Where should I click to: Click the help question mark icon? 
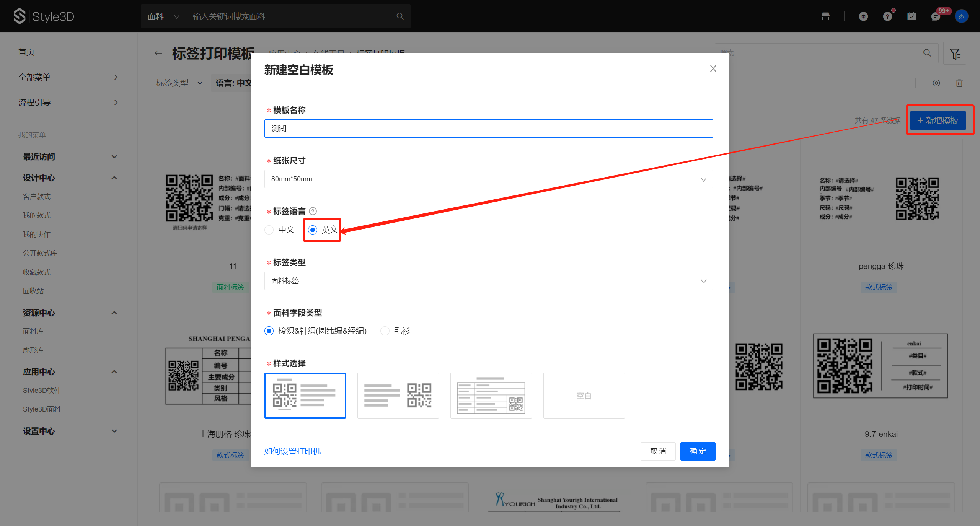tap(887, 16)
